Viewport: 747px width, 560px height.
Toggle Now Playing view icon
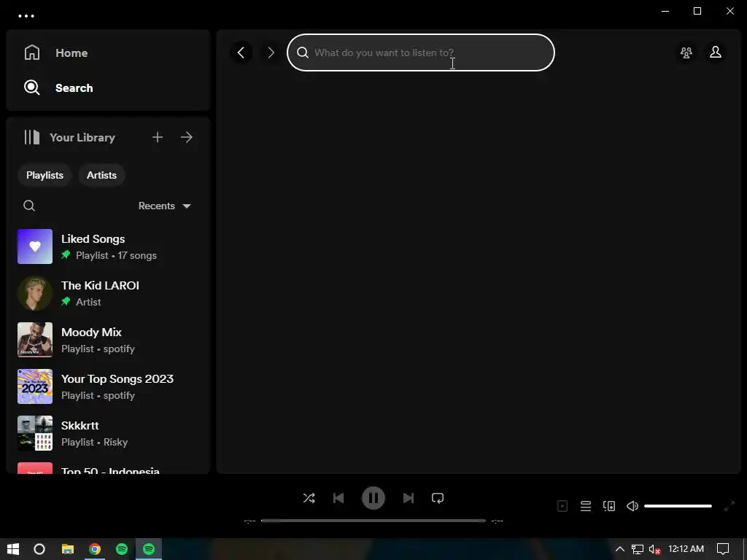click(562, 506)
